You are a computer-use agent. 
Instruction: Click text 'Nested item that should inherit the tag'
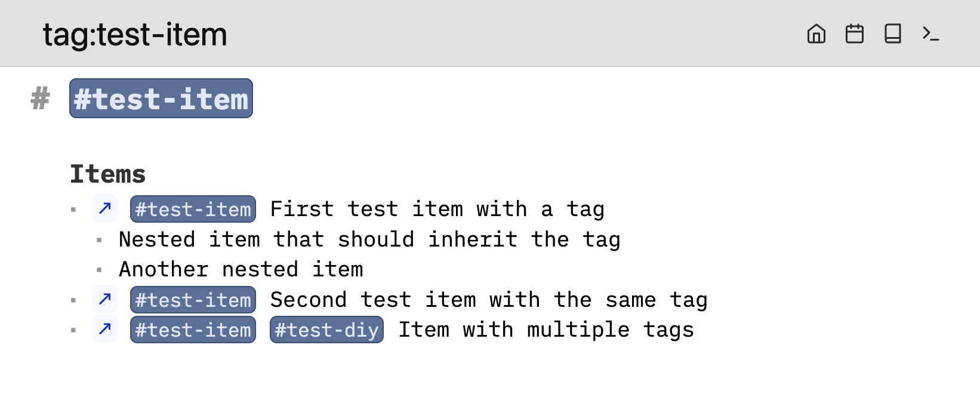click(369, 239)
